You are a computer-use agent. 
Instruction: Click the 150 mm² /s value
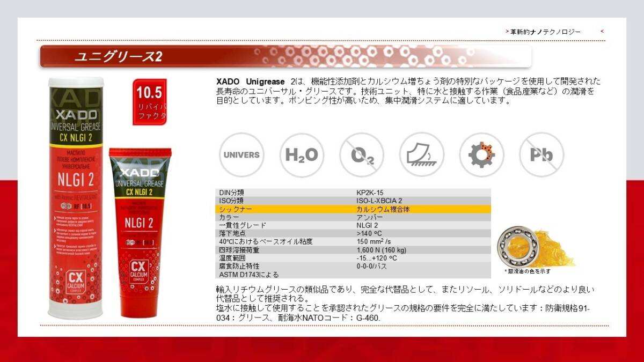pos(374,241)
